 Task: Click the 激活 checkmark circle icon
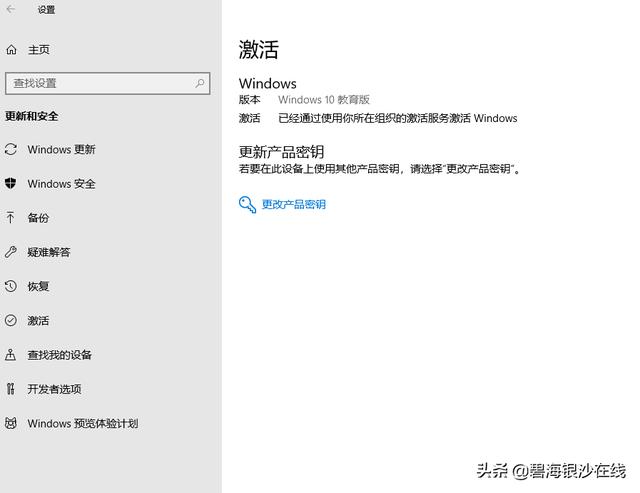(x=11, y=320)
